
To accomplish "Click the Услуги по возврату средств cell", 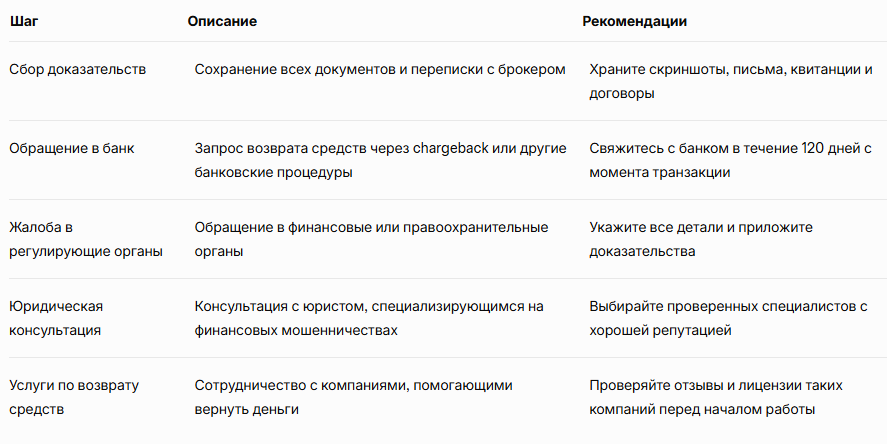I will (x=74, y=398).
